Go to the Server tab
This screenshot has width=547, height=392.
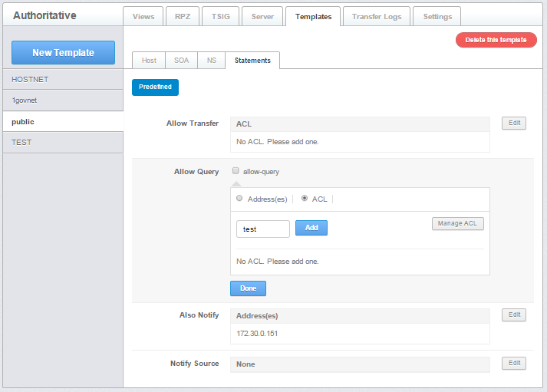[262, 16]
